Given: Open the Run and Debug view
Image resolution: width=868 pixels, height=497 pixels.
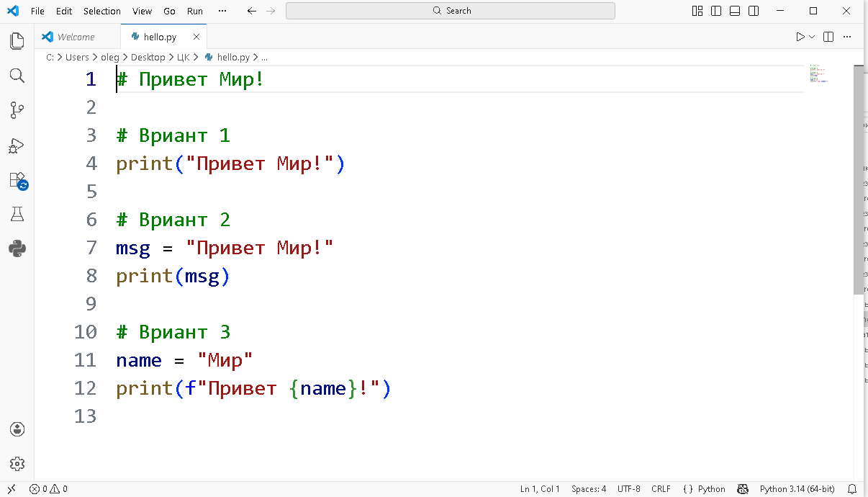Looking at the screenshot, I should click(x=17, y=145).
